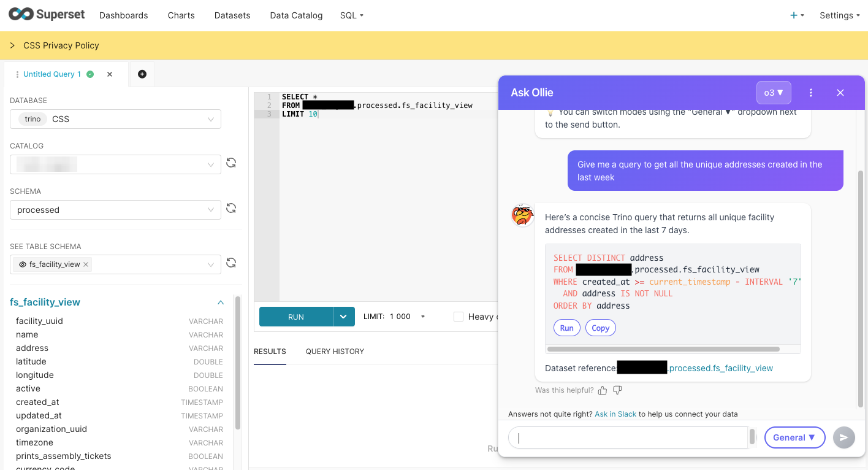Screen dimensions: 868x470
Task: Open the See Table Schema dropdown
Action: point(115,264)
